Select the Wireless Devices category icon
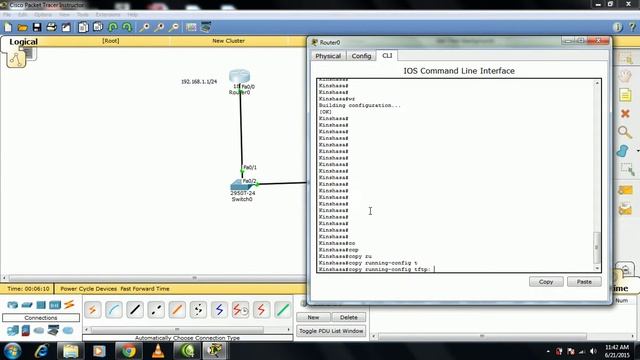The width and height of the screenshot is (640, 360). click(55, 305)
